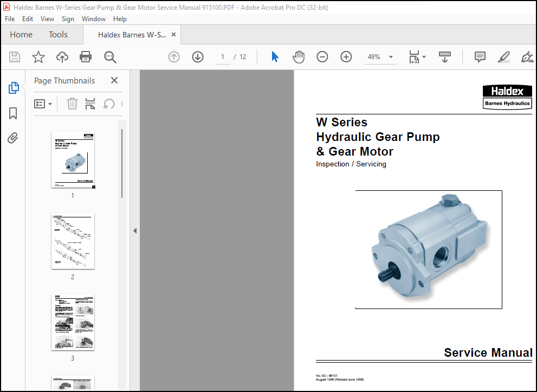This screenshot has width=537, height=392.
Task: Delete selected pages with trash icon
Action: (72, 104)
